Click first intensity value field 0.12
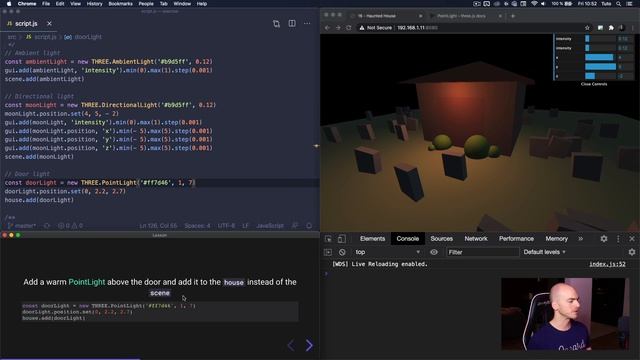 tap(624, 39)
